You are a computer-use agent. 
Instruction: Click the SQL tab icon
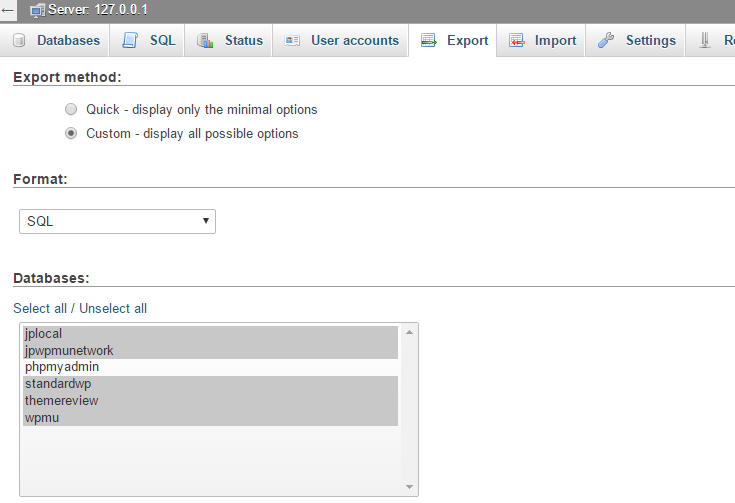[130, 41]
